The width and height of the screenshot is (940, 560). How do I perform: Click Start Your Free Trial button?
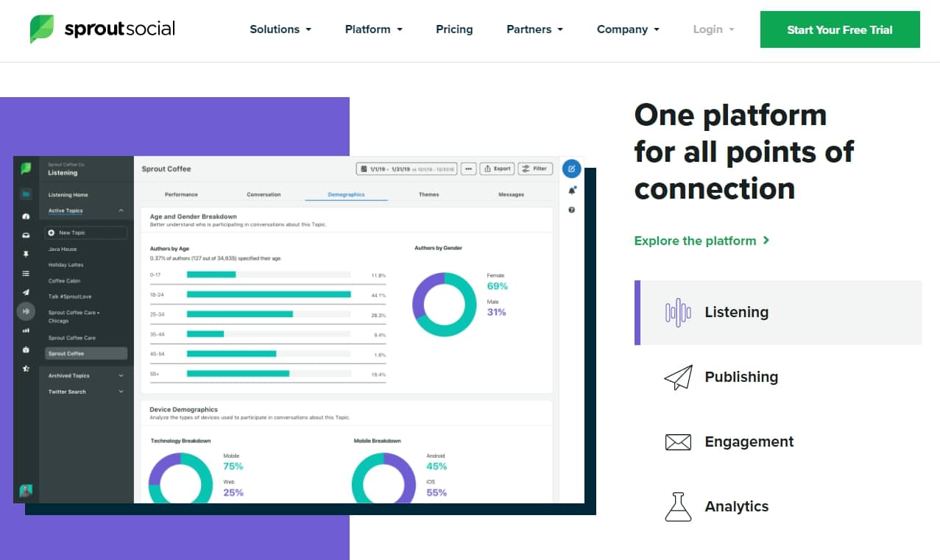(x=840, y=29)
